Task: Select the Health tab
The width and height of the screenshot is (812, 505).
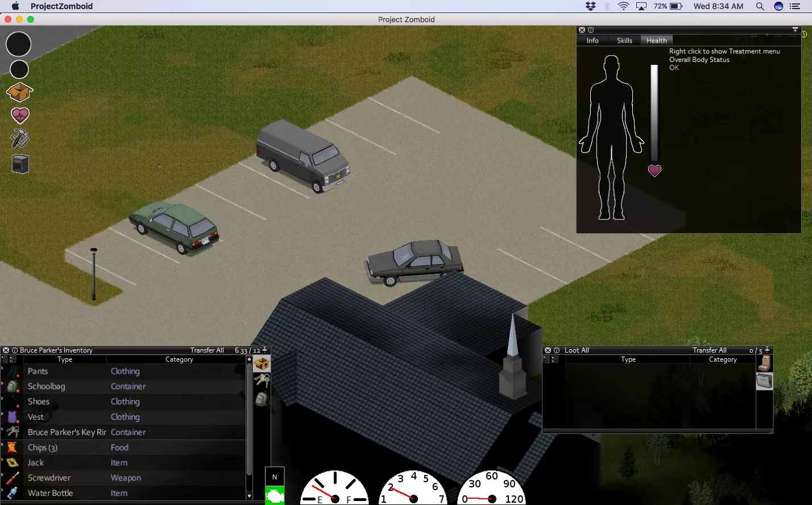Action: [656, 40]
